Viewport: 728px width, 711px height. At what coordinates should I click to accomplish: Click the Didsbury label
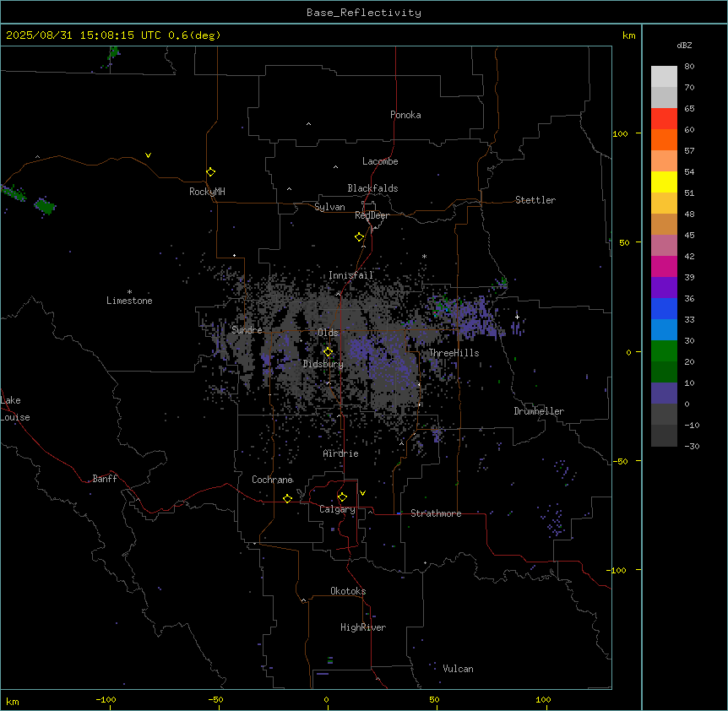point(323,364)
